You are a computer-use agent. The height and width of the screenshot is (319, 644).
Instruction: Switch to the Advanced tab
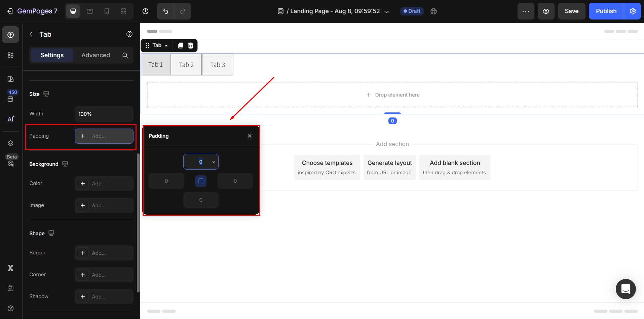pos(96,55)
